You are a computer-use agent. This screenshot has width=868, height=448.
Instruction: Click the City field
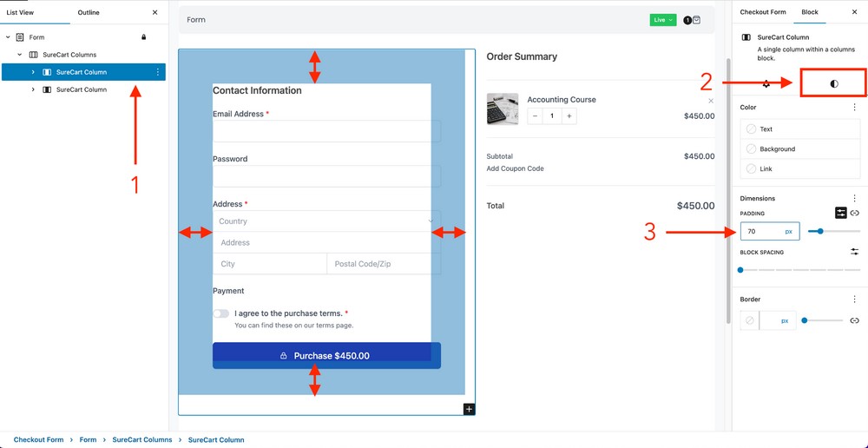pyautogui.click(x=270, y=264)
